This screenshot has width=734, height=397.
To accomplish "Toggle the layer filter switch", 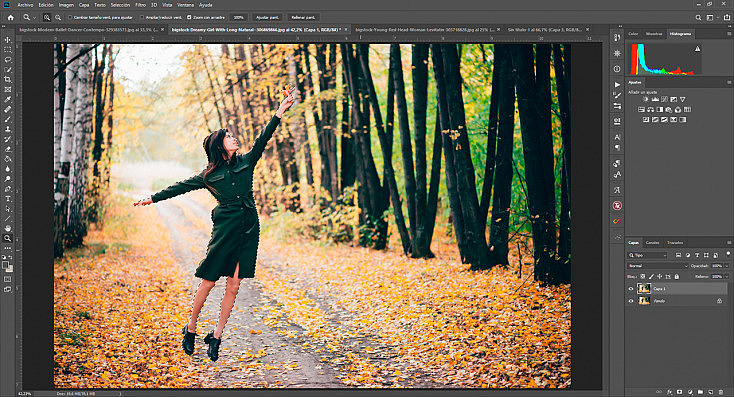I will pyautogui.click(x=728, y=254).
